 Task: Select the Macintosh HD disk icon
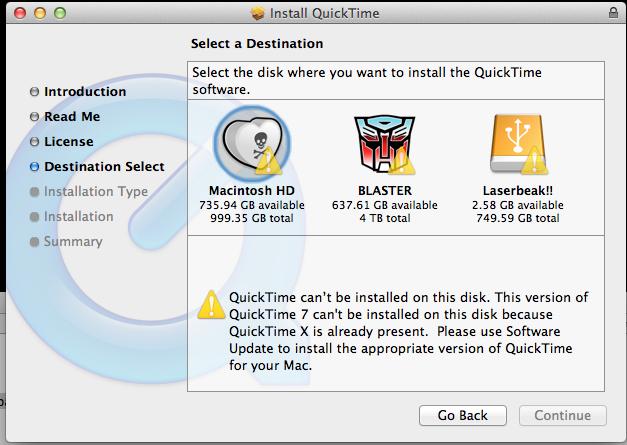click(252, 143)
